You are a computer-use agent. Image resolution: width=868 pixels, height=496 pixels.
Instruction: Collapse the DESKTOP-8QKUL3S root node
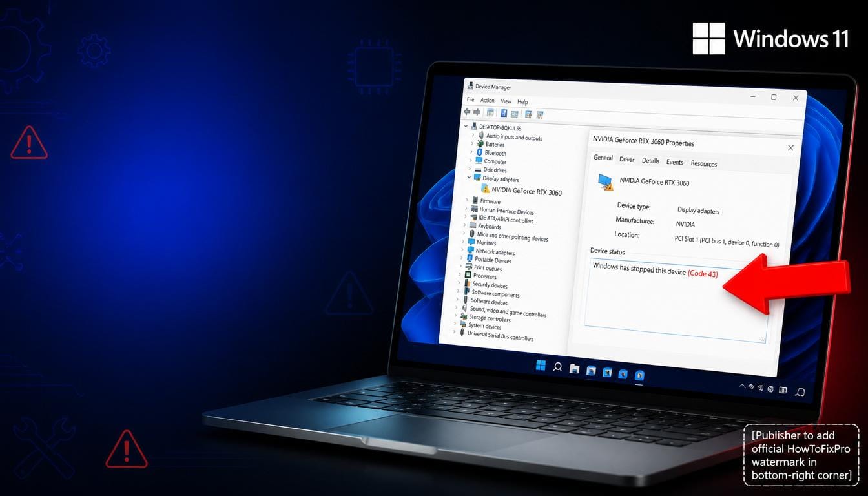tap(466, 127)
